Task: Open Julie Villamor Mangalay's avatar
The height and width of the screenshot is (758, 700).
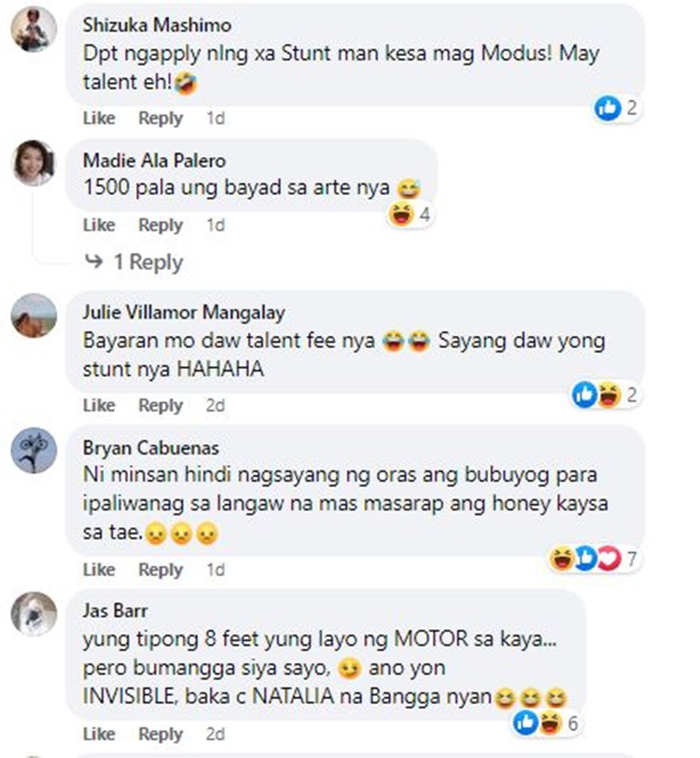Action: point(34,316)
